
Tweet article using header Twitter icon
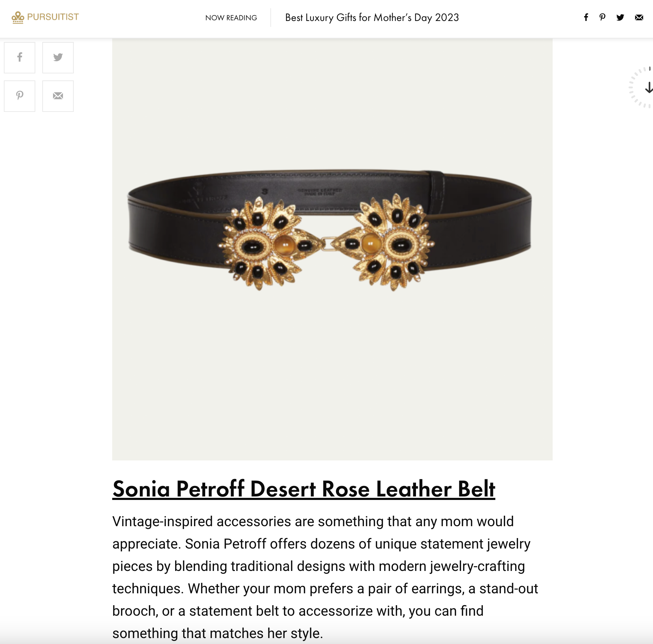coord(620,17)
